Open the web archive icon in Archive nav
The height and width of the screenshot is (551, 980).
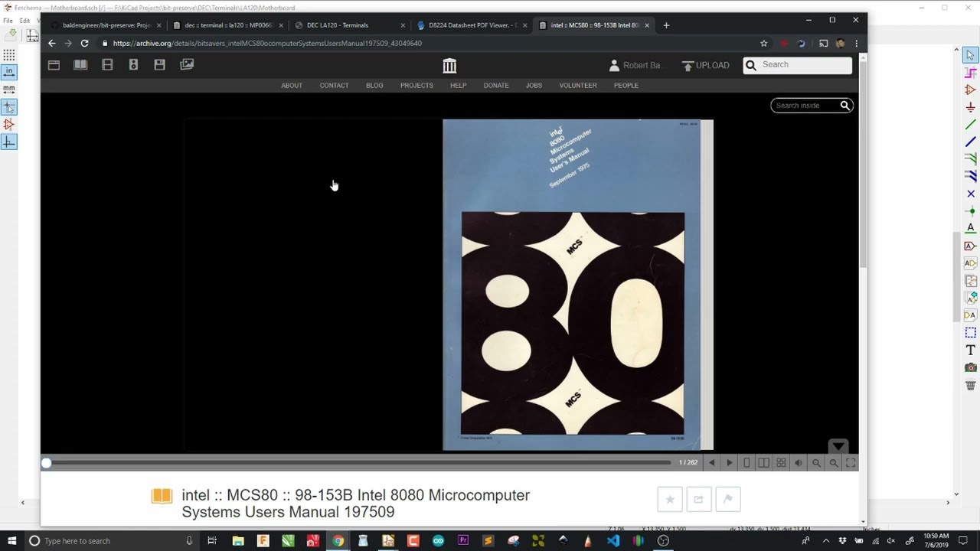54,65
